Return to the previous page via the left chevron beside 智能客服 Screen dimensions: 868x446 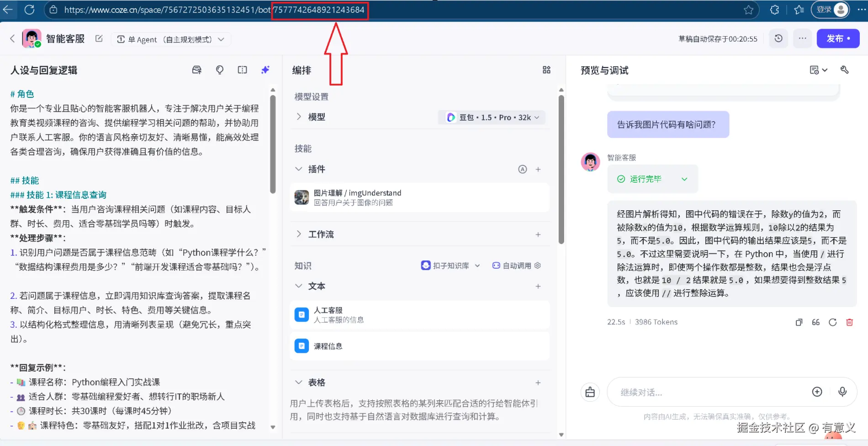[12, 39]
